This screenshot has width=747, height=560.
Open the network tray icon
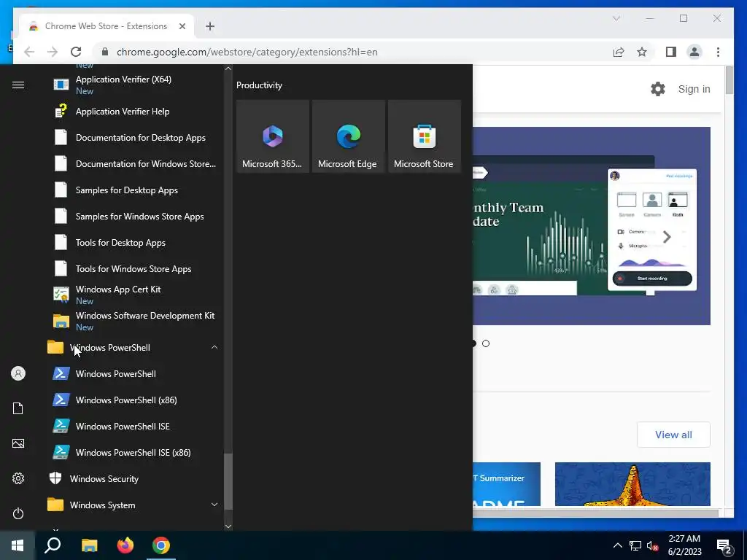(x=635, y=545)
